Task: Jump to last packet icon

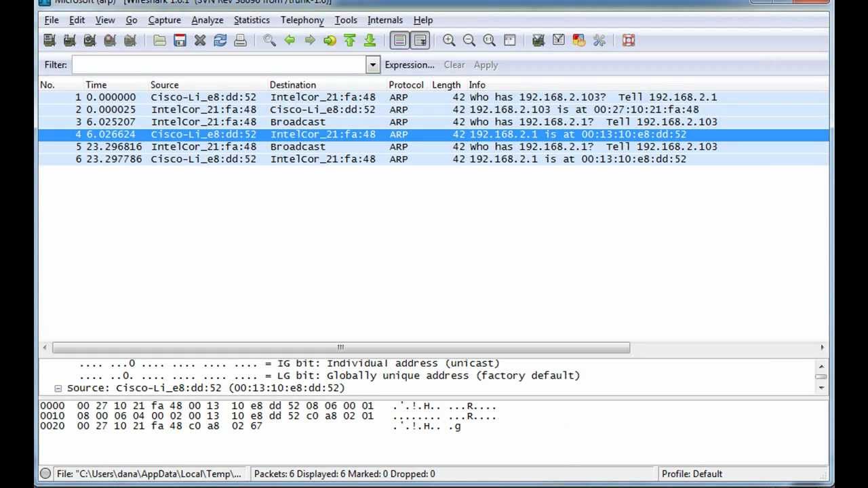Action: (370, 41)
